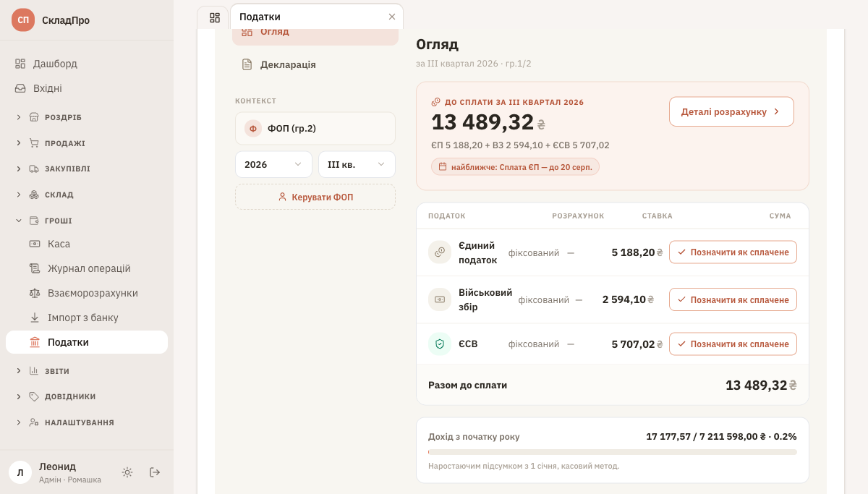Click the Роздріб shop icon
The image size is (868, 494).
pos(34,117)
